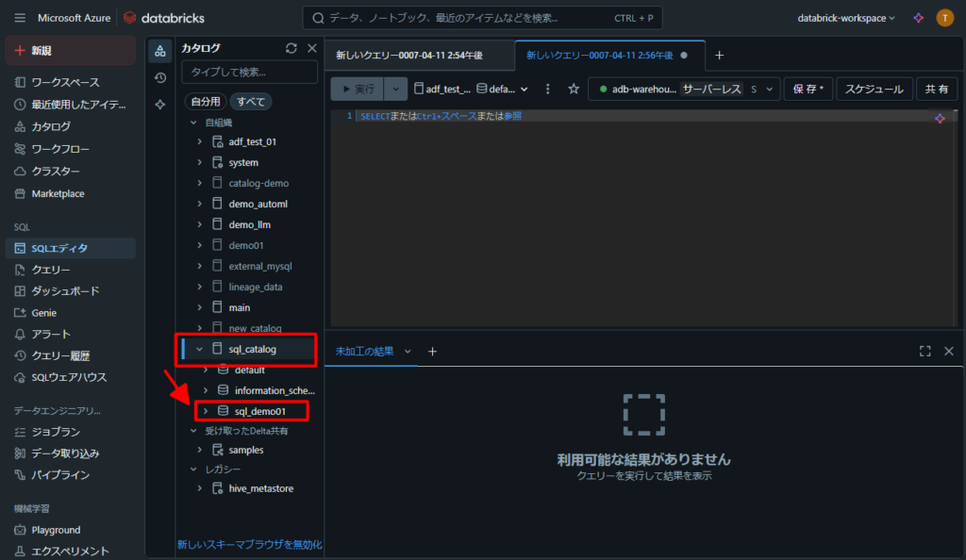This screenshot has height=560, width=966.
Task: Maximize the results pane with fullscreen icon
Action: pos(924,351)
